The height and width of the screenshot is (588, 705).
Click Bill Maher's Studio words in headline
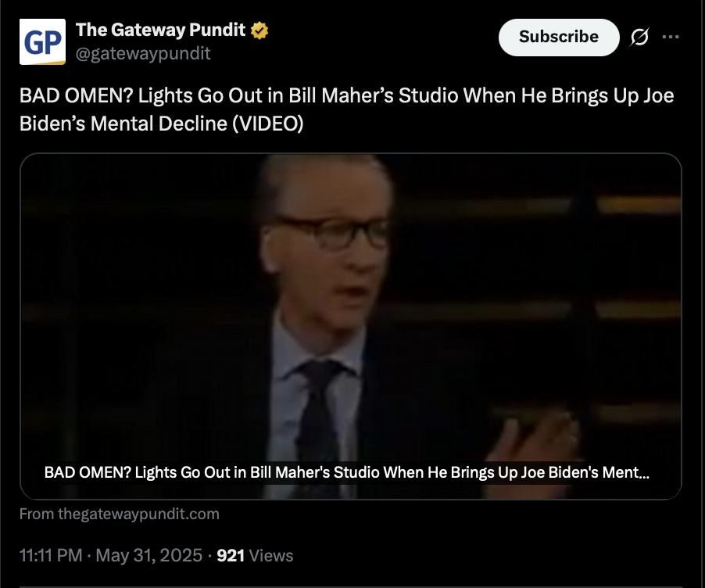pos(373,95)
